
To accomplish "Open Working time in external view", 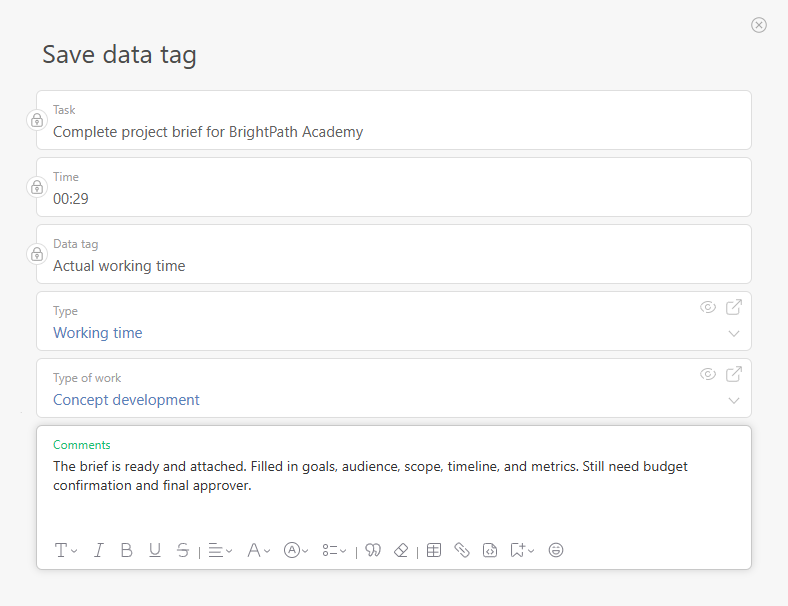I will (x=734, y=307).
